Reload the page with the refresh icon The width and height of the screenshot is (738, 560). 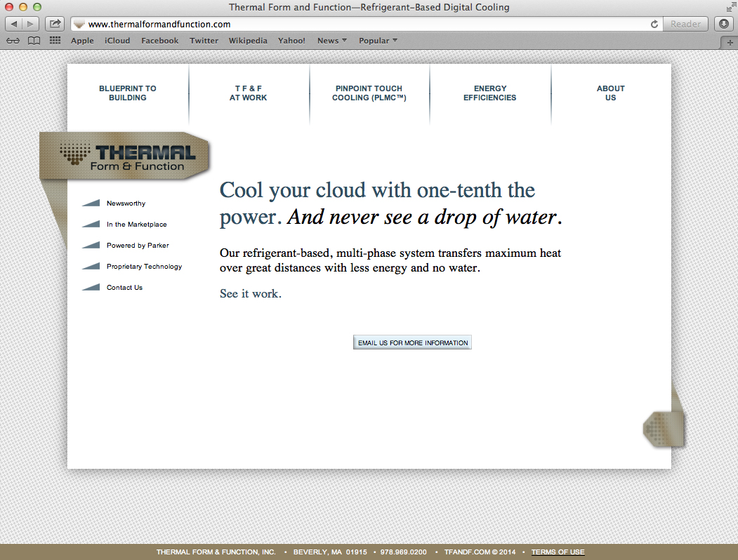click(x=654, y=24)
